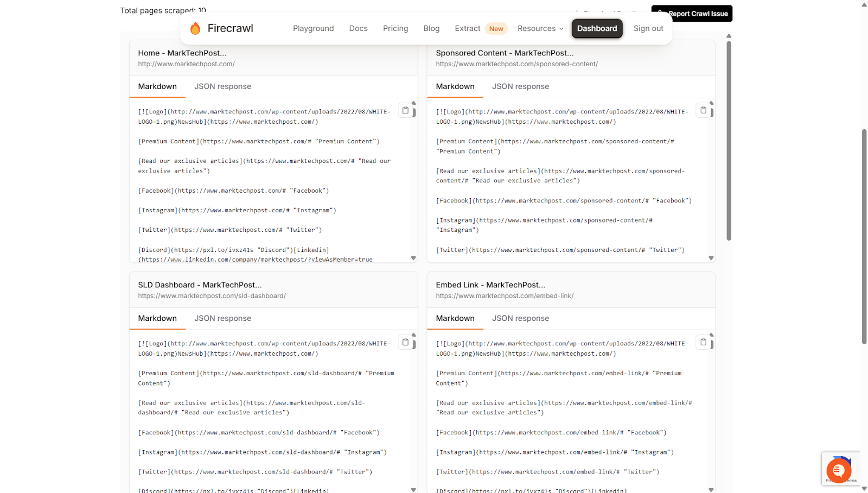Sign out of Firecrawl
The height and width of the screenshot is (493, 868).
(648, 28)
